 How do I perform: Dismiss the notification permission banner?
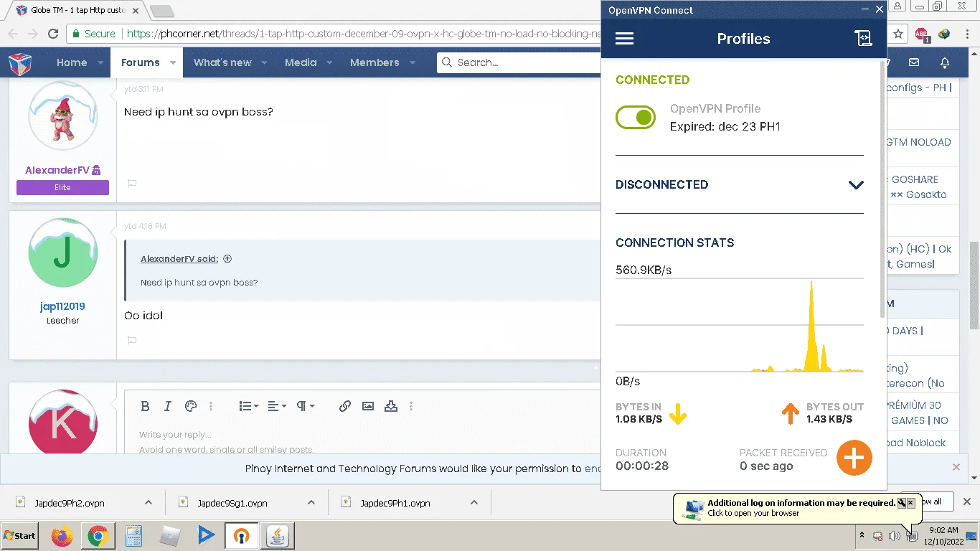click(x=956, y=467)
